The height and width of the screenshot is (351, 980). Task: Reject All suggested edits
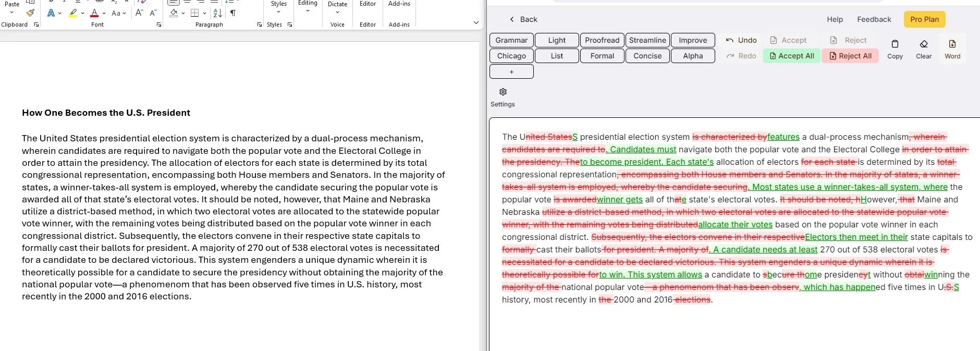click(x=850, y=56)
